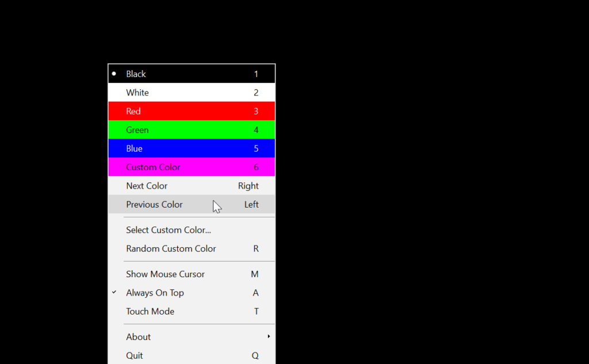
Task: Click Next Color in the menu
Action: pyautogui.click(x=192, y=186)
